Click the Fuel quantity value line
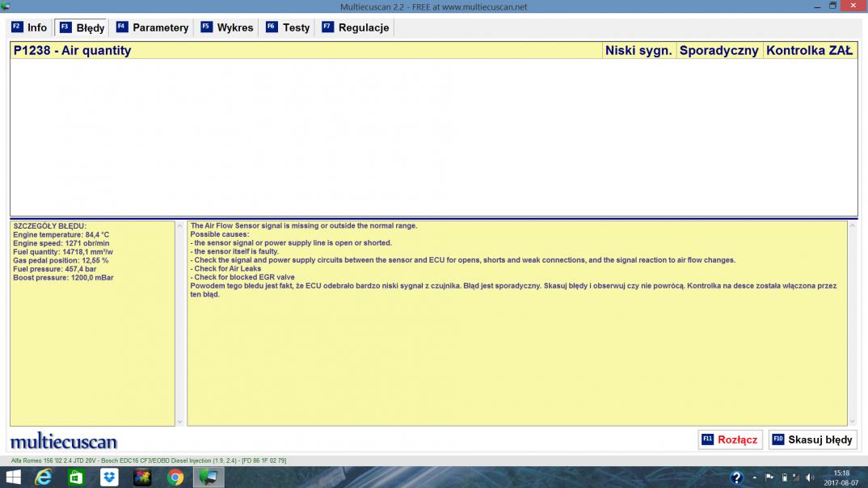 pyautogui.click(x=62, y=252)
